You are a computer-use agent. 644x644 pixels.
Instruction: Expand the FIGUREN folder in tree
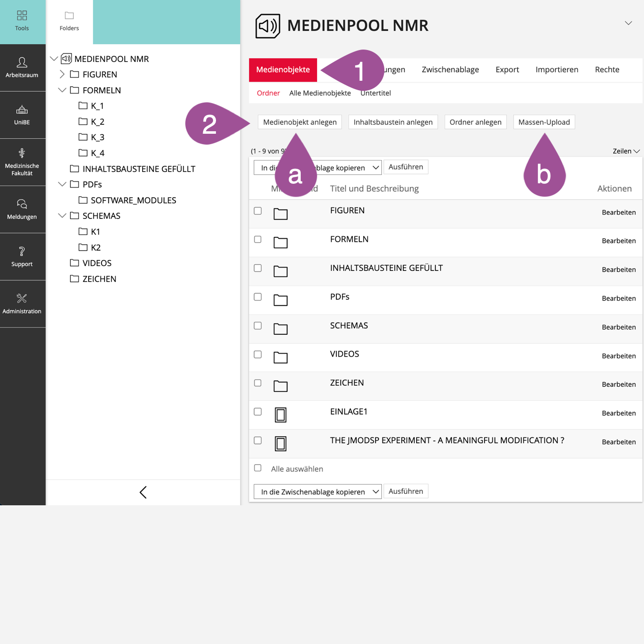click(62, 74)
